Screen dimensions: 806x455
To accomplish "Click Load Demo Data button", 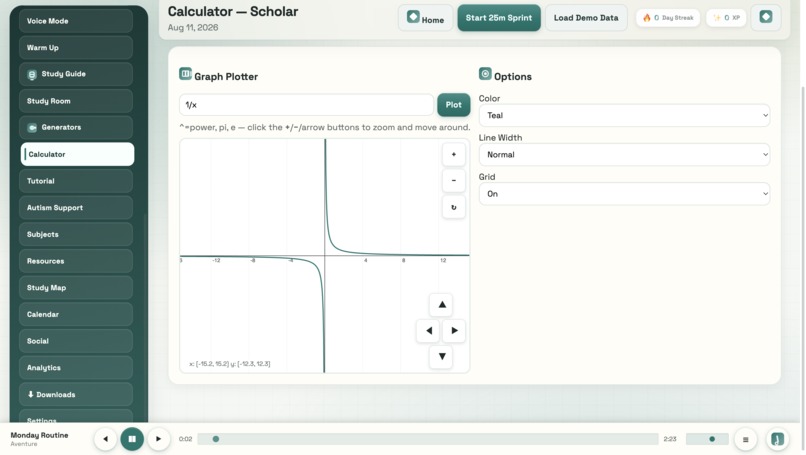I will coord(586,18).
